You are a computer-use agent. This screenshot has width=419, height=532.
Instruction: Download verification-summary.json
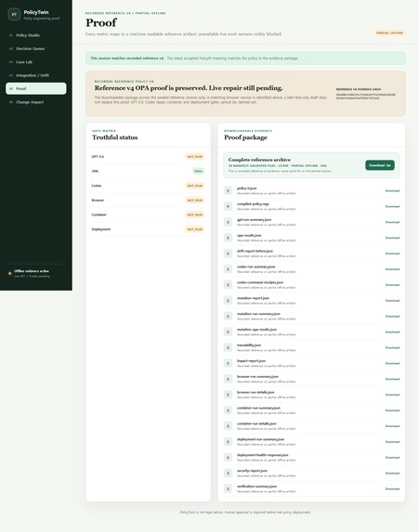pyautogui.click(x=392, y=489)
